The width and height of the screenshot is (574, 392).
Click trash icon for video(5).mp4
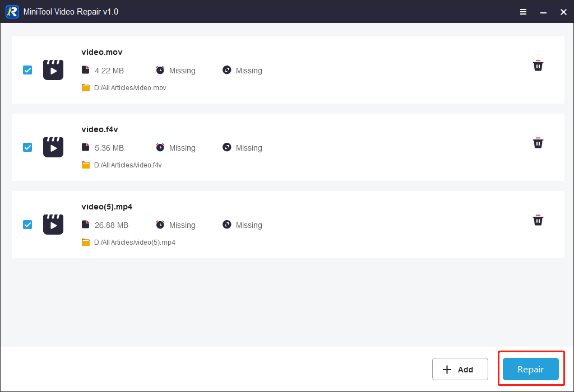pos(538,220)
